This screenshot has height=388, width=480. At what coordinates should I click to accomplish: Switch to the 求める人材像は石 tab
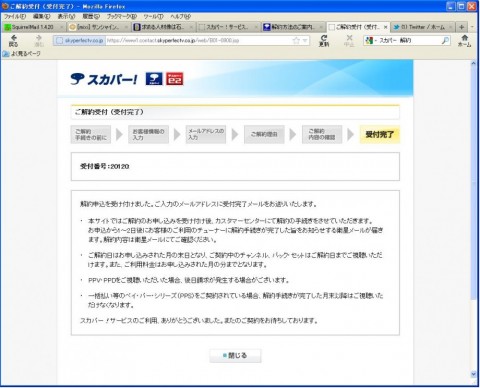click(x=164, y=27)
